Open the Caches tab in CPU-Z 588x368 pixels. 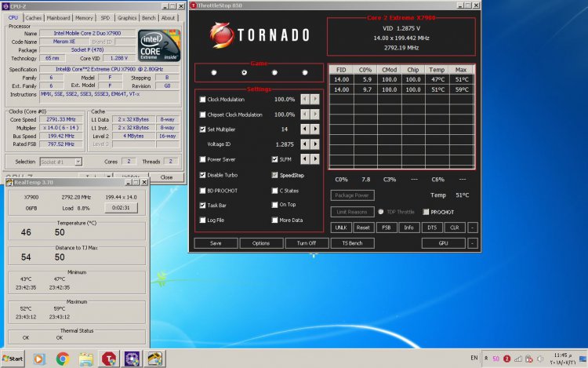34,17
